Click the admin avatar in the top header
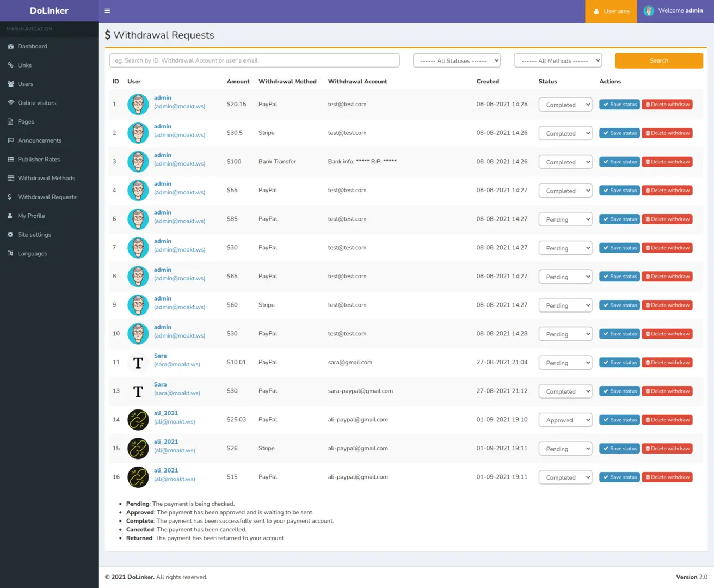Viewport: 714px width, 588px height. click(648, 11)
